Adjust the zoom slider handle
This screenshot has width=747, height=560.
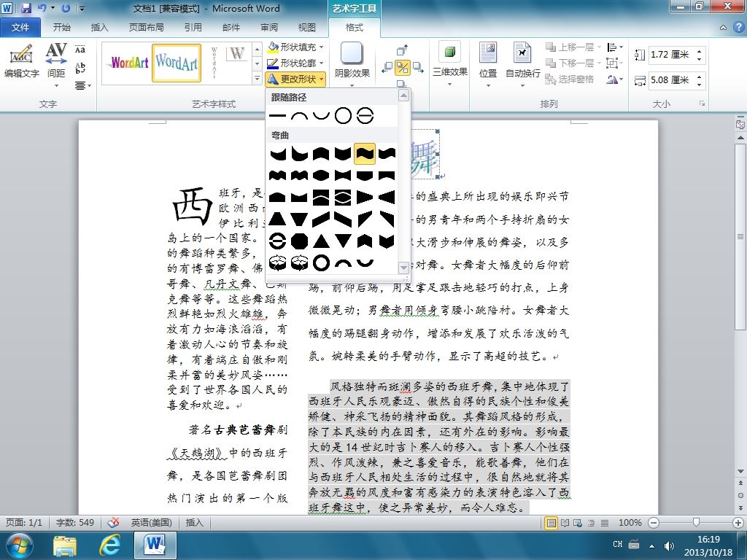696,523
